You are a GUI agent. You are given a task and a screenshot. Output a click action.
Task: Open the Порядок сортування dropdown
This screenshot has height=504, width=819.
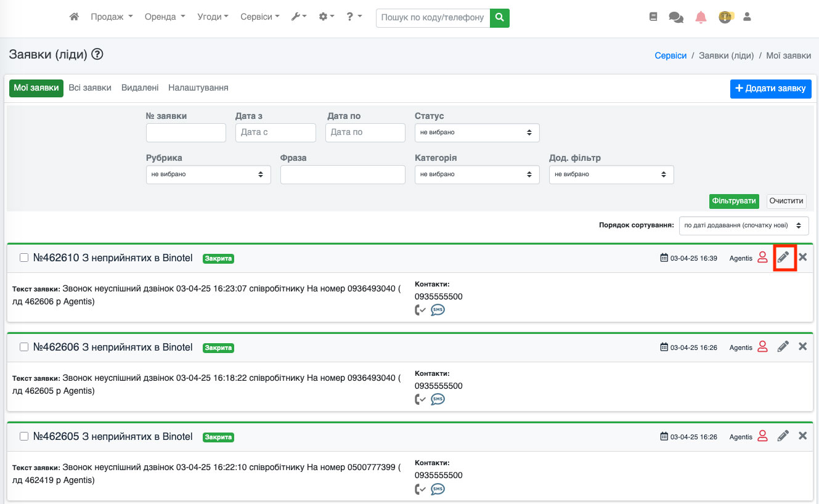pos(743,226)
